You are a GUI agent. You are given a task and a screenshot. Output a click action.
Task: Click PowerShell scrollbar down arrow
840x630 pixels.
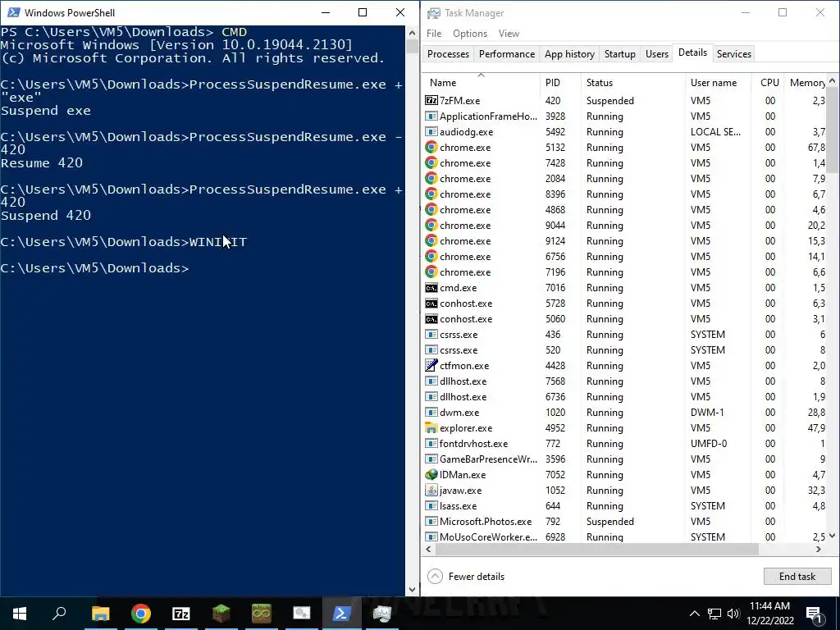[412, 589]
